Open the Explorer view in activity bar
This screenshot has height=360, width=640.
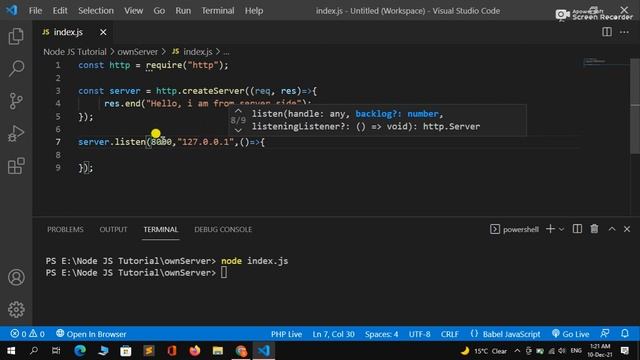[x=16, y=36]
